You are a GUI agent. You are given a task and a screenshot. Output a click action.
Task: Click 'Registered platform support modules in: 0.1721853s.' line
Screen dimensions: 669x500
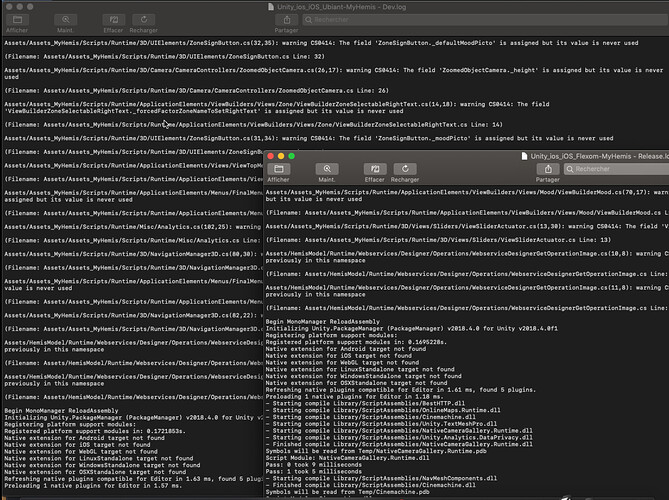click(x=95, y=431)
